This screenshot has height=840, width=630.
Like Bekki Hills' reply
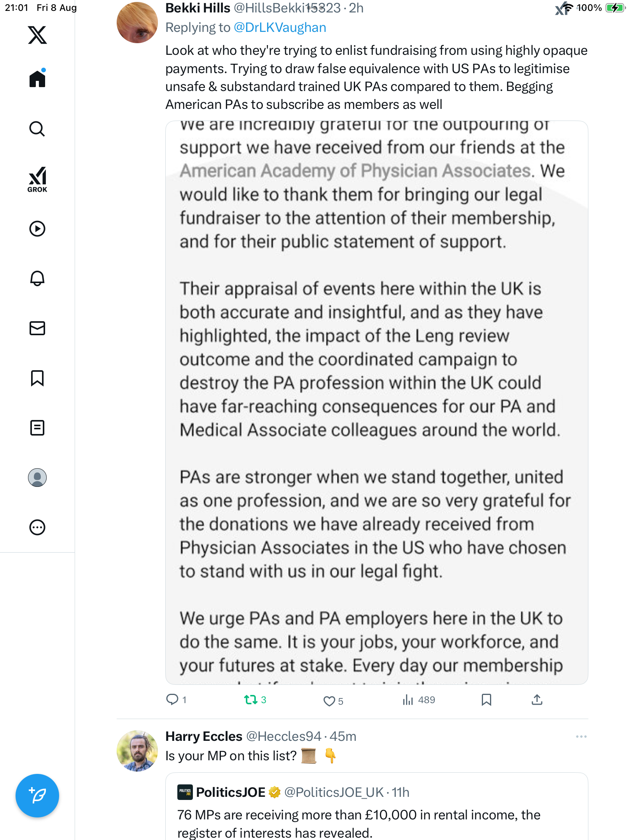point(329,701)
